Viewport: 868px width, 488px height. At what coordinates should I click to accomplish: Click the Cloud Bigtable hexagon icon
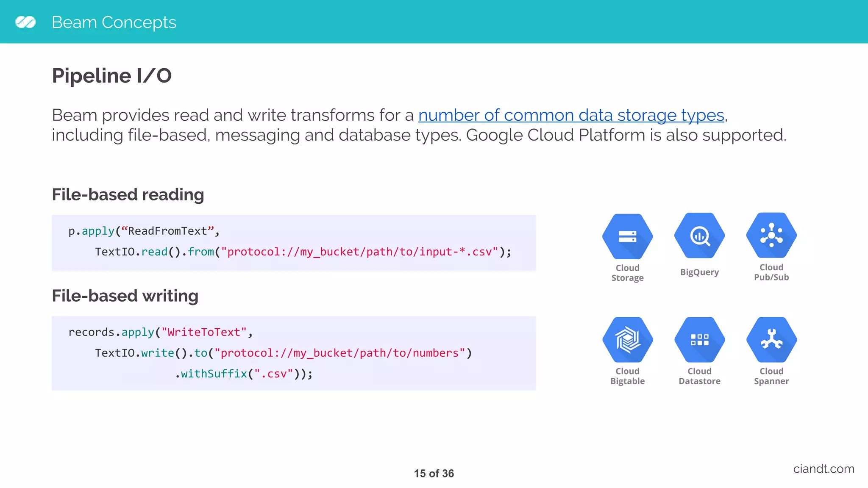click(627, 340)
